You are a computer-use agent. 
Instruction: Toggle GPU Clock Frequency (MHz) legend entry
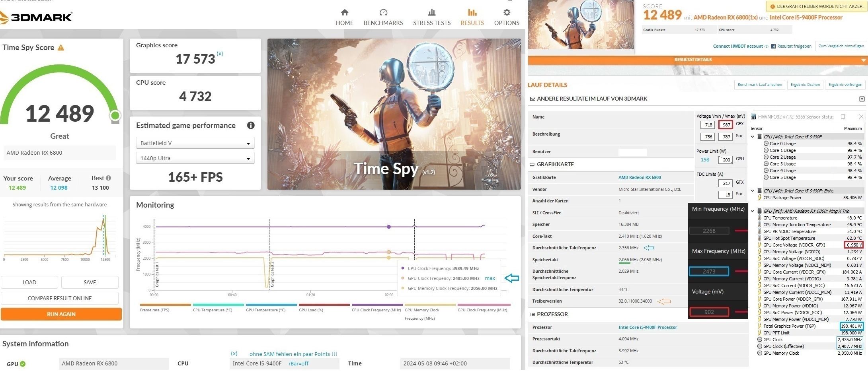pos(484,308)
